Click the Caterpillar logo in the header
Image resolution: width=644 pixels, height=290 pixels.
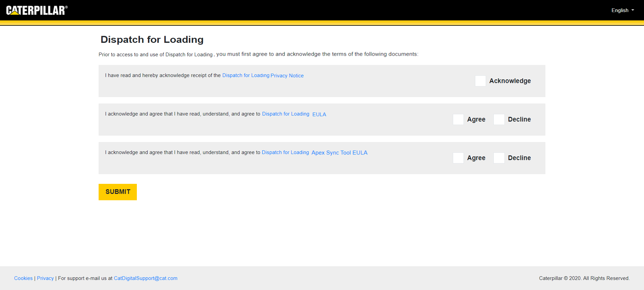[37, 10]
